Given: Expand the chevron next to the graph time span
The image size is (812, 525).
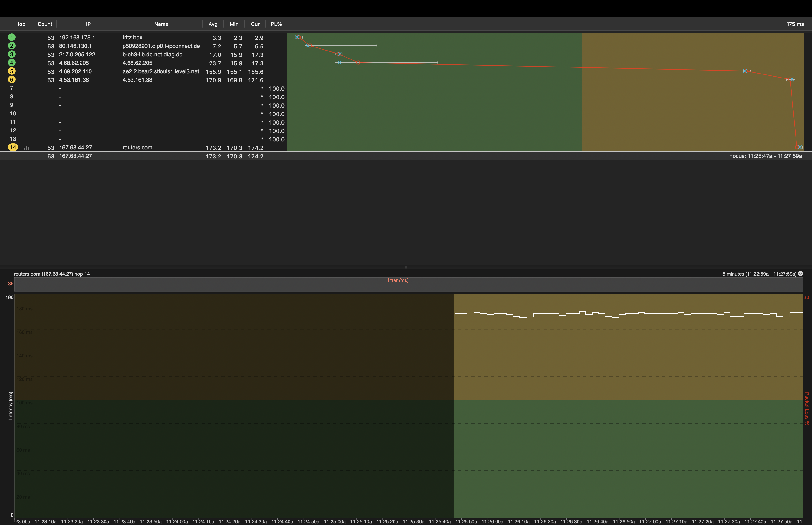Looking at the screenshot, I should click(800, 273).
